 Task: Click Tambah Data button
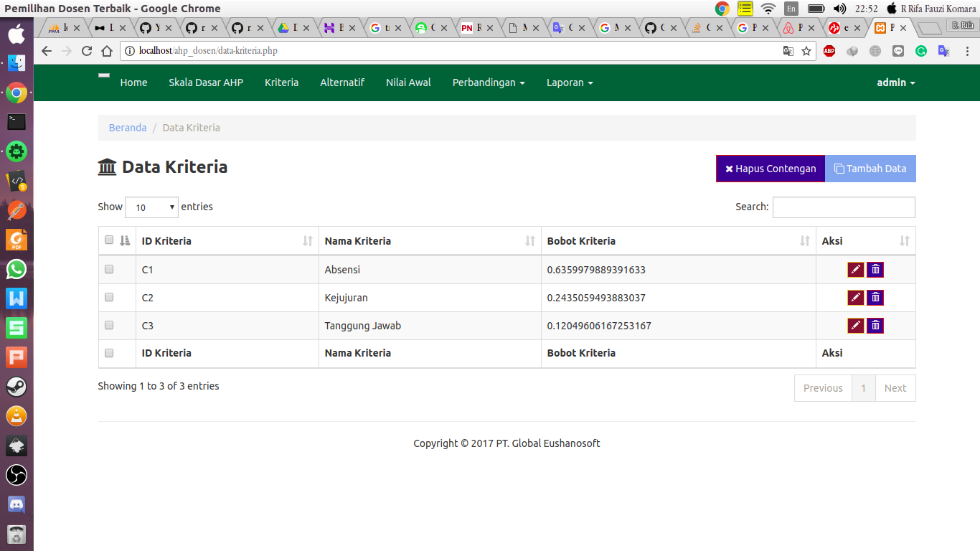870,169
